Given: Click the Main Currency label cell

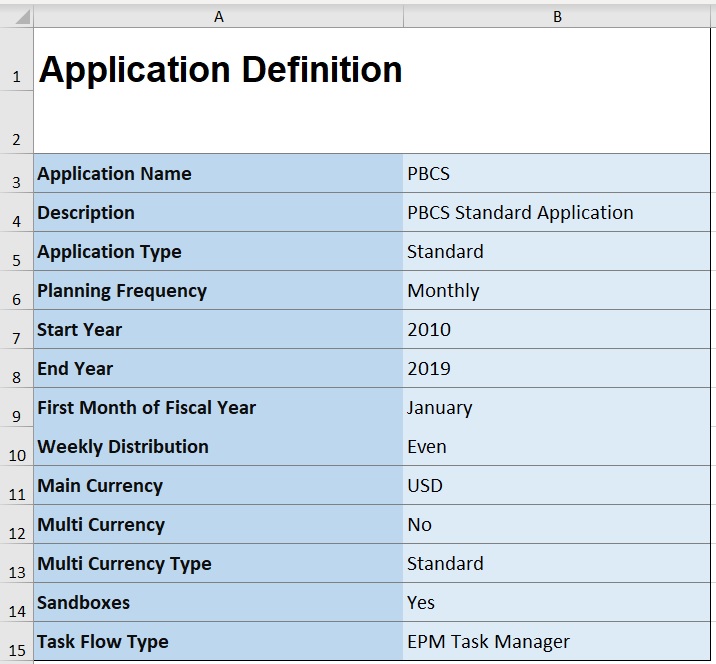Looking at the screenshot, I should (218, 485).
